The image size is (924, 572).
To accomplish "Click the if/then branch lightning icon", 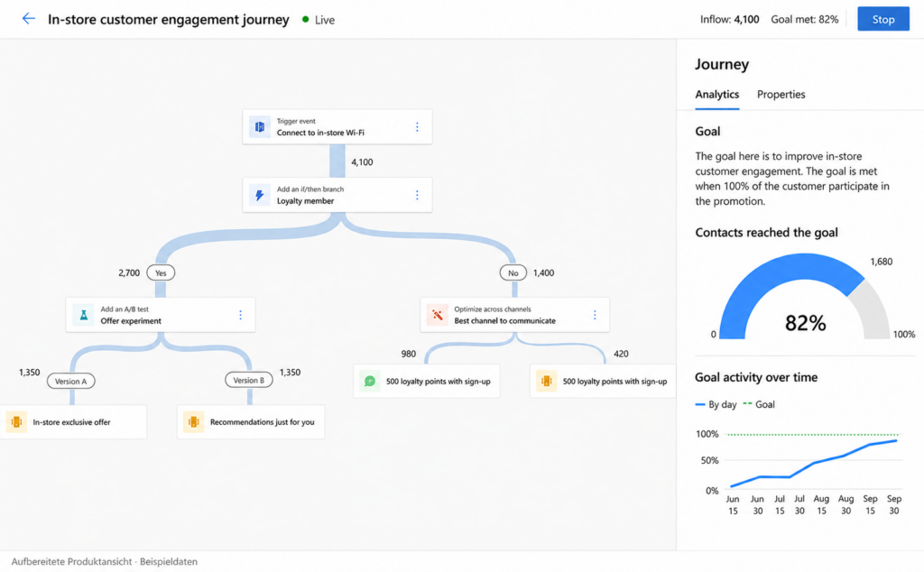I will (259, 195).
